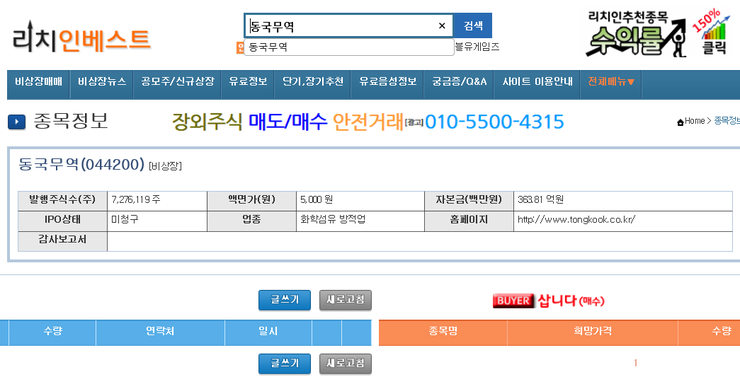This screenshot has height=379, width=740.
Task: Click the 363.81 억원 capital value
Action: (540, 200)
